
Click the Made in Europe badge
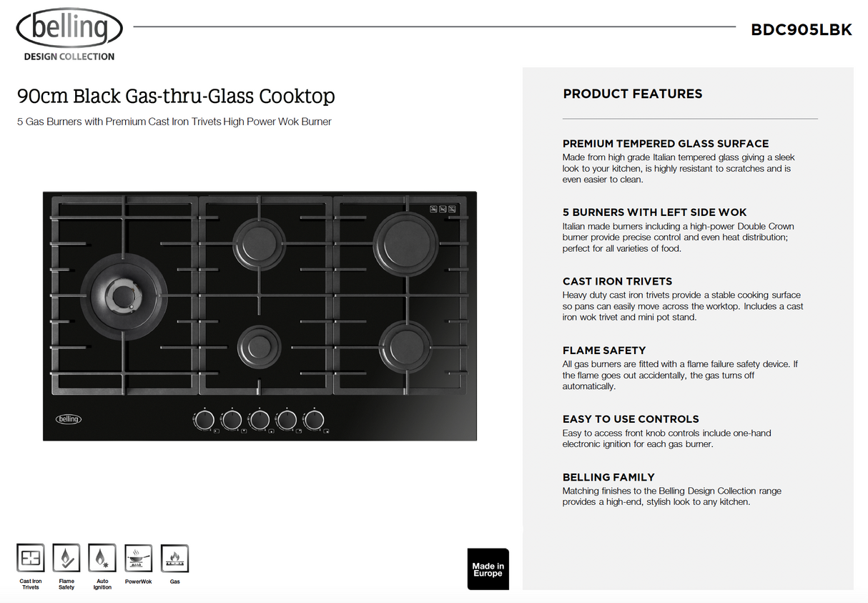488,569
